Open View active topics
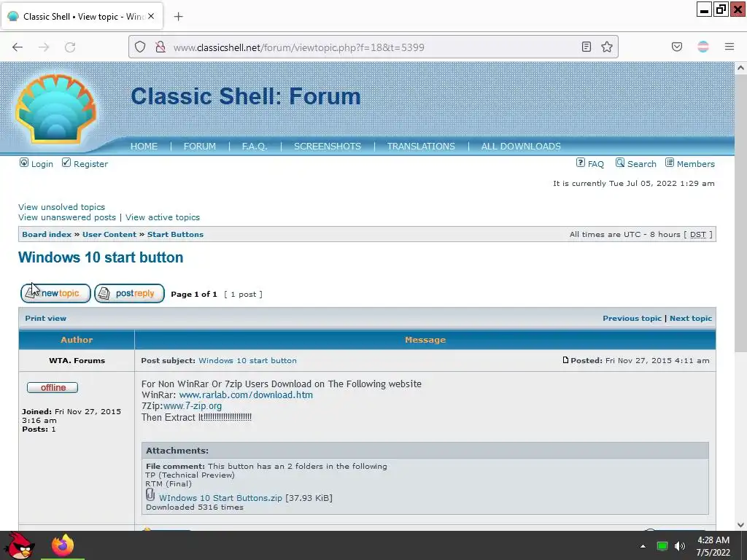Viewport: 747px width, 560px height. click(163, 217)
